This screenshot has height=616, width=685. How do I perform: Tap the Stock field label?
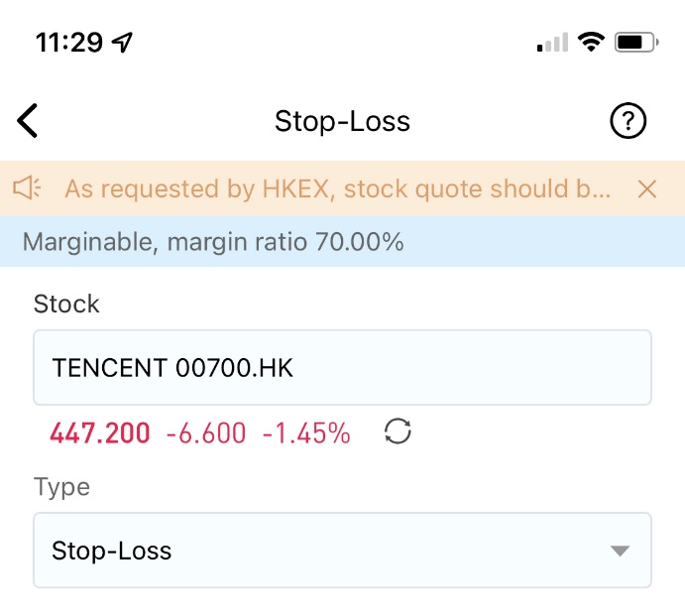66,304
